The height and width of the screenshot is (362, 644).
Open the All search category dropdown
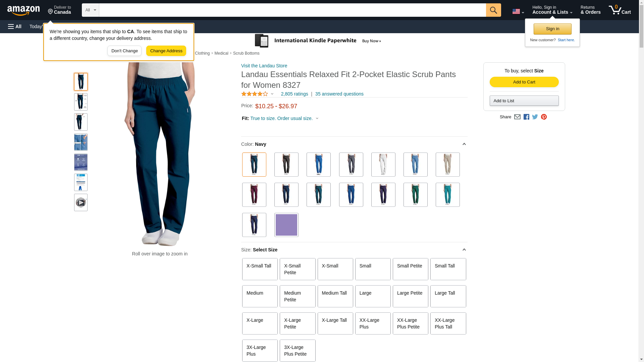pos(90,10)
